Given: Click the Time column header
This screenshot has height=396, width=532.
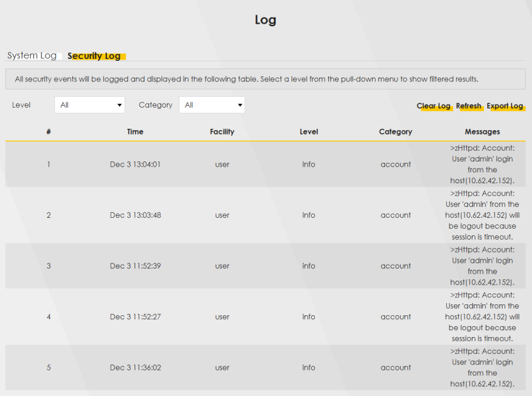Looking at the screenshot, I should pos(135,131).
